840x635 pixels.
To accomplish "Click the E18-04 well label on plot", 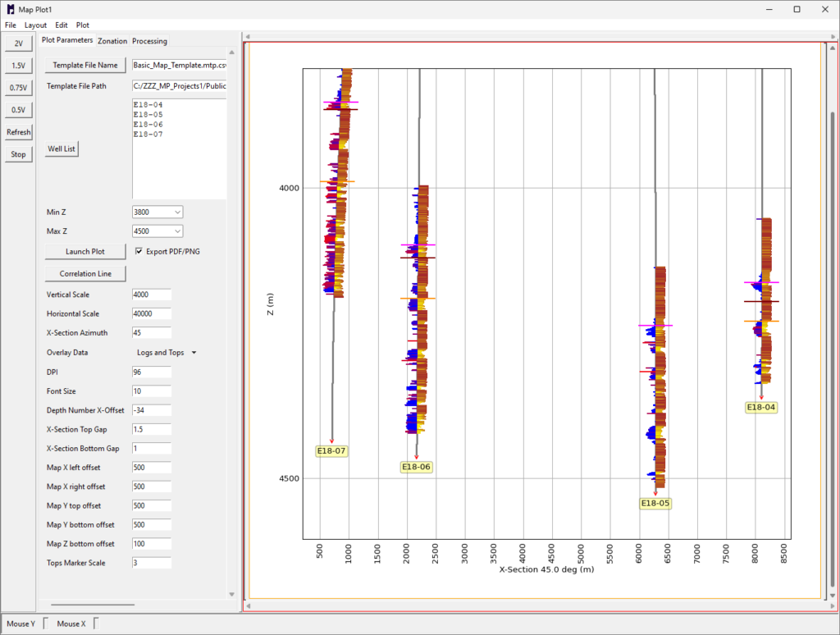I will coord(761,407).
